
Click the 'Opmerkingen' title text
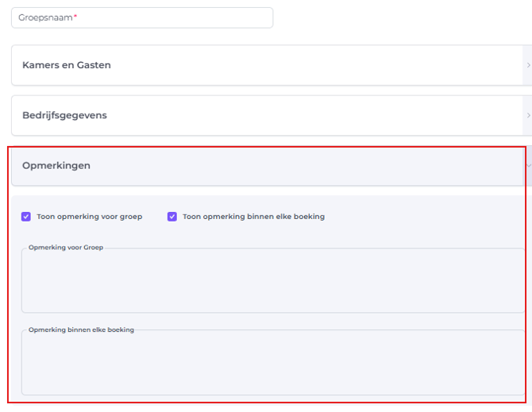click(x=56, y=166)
